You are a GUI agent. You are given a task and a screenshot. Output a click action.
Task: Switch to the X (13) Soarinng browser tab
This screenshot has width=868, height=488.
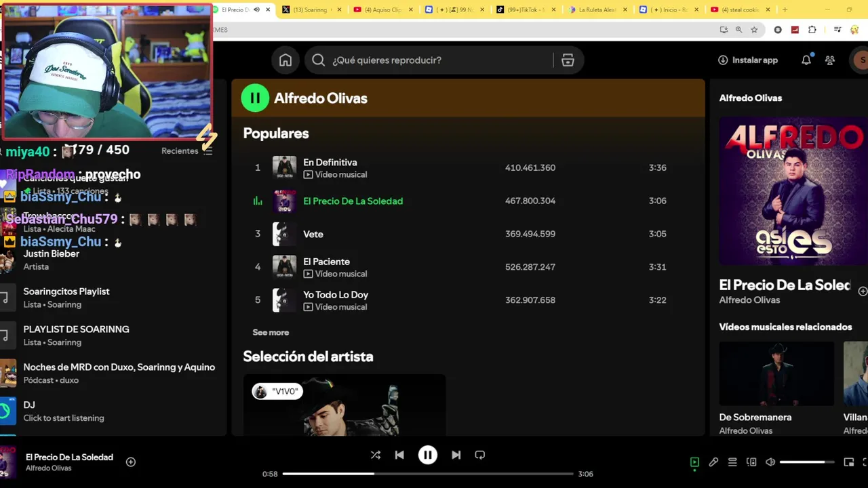click(311, 9)
